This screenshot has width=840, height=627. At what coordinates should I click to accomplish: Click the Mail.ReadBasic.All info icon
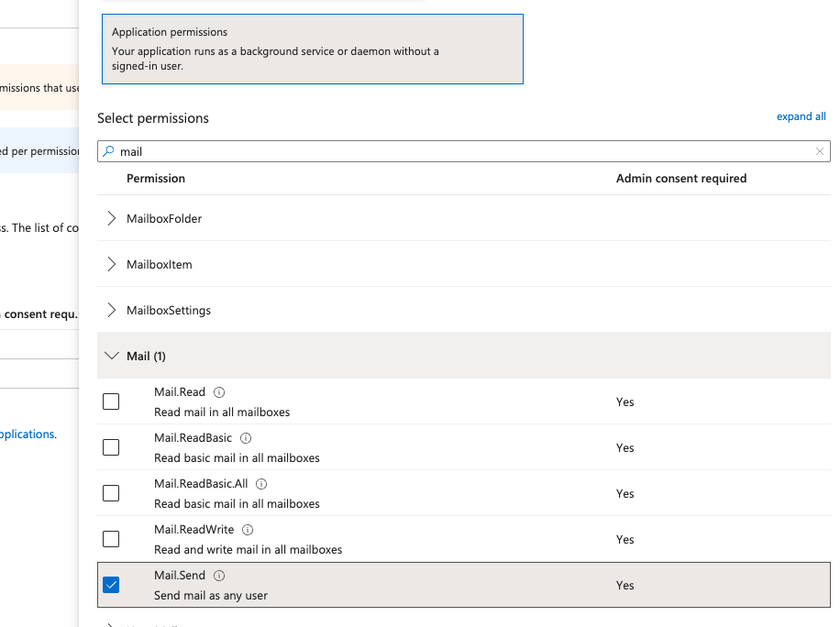(260, 483)
